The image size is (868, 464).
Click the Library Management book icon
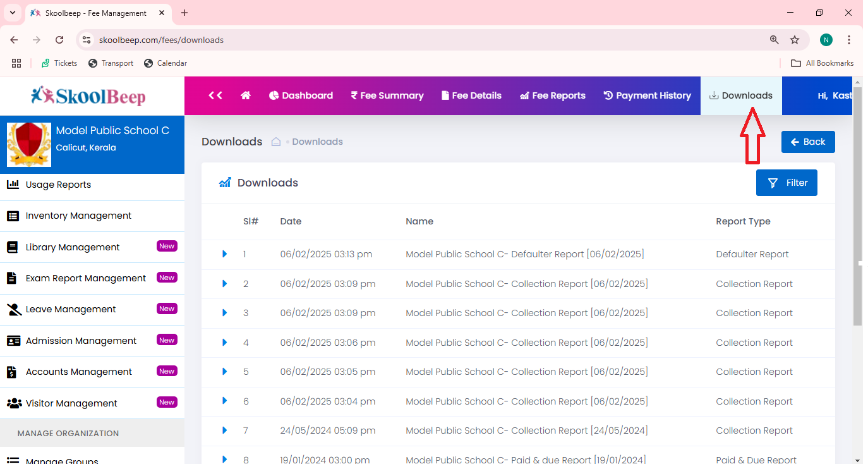click(x=13, y=247)
